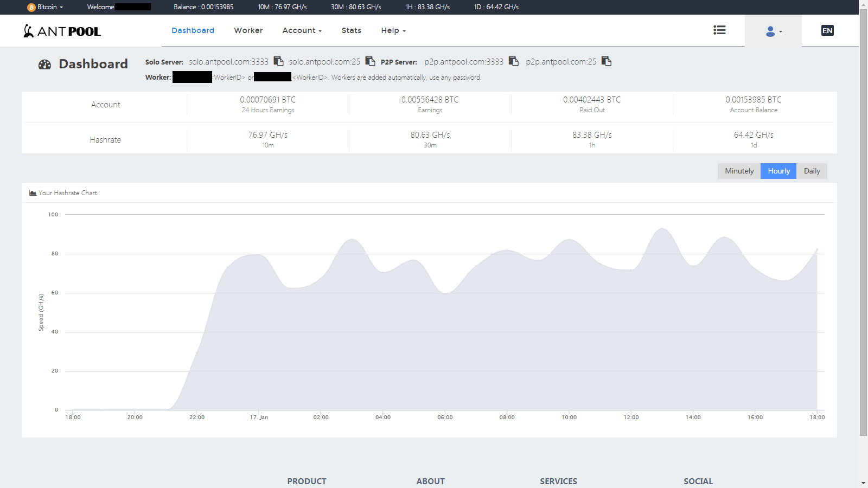Image resolution: width=868 pixels, height=488 pixels.
Task: Click the EN language icon
Action: 827,30
